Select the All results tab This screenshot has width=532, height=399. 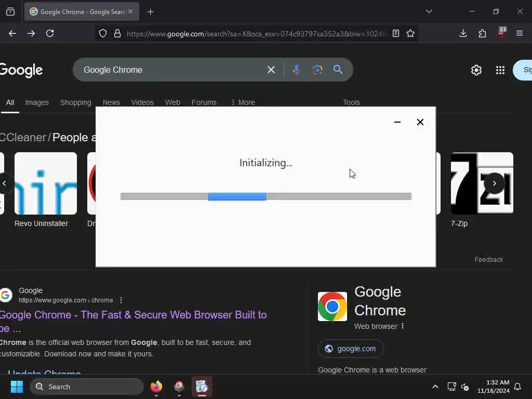pos(10,102)
